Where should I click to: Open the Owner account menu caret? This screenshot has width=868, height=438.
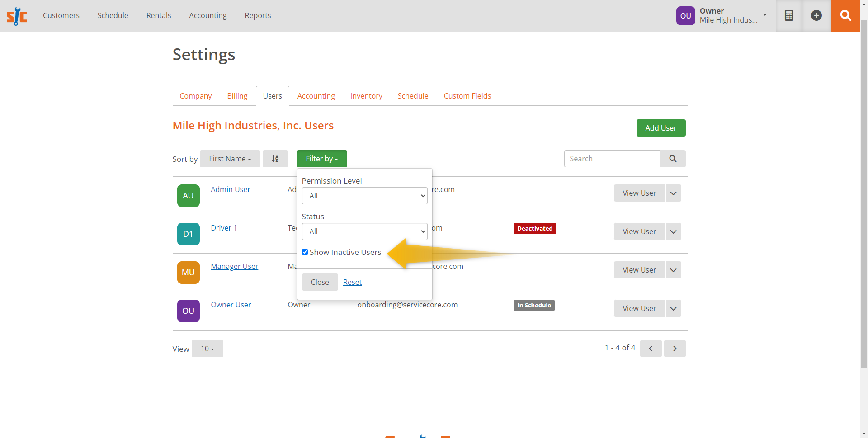click(765, 15)
